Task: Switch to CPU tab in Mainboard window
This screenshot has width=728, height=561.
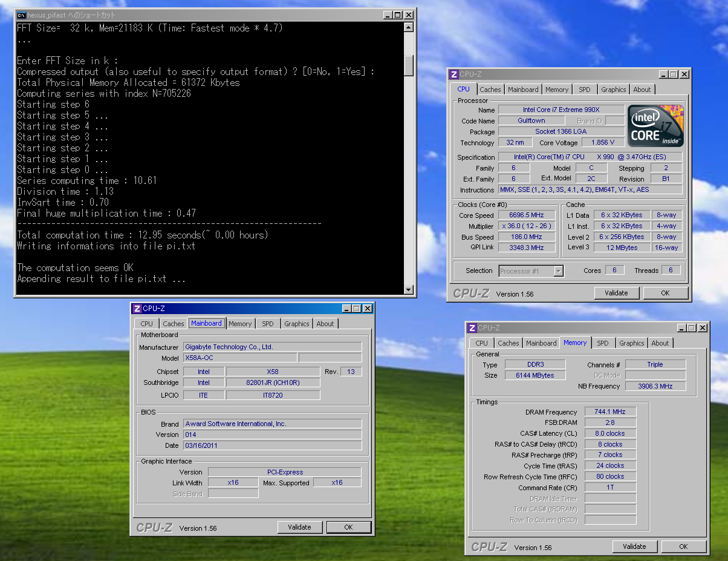Action: [x=147, y=324]
